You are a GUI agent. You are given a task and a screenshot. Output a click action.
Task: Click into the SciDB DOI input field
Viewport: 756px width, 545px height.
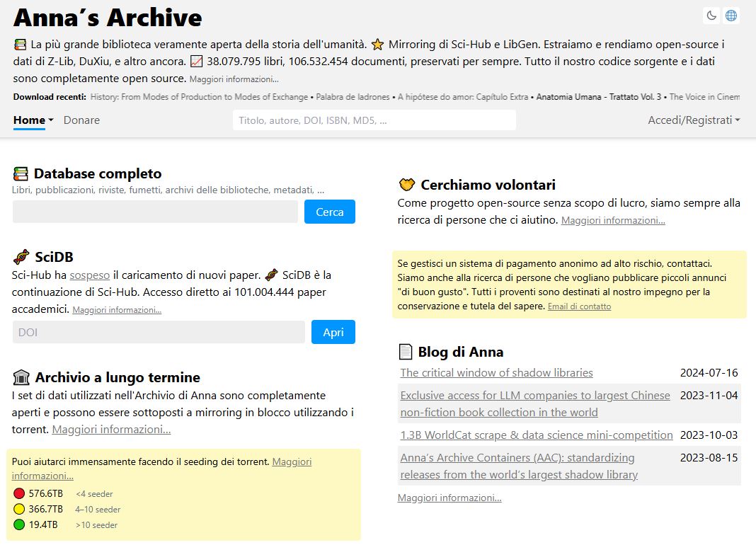coord(159,332)
